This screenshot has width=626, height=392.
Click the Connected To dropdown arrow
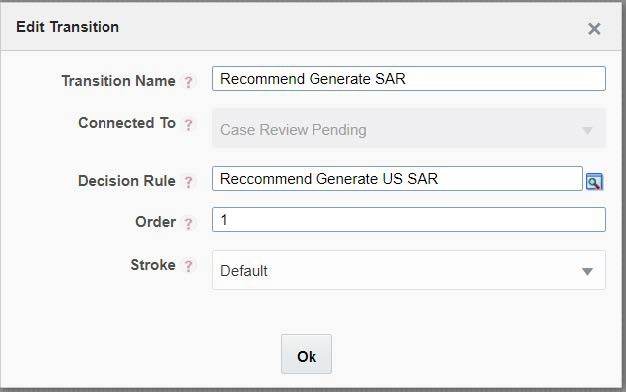(x=587, y=131)
